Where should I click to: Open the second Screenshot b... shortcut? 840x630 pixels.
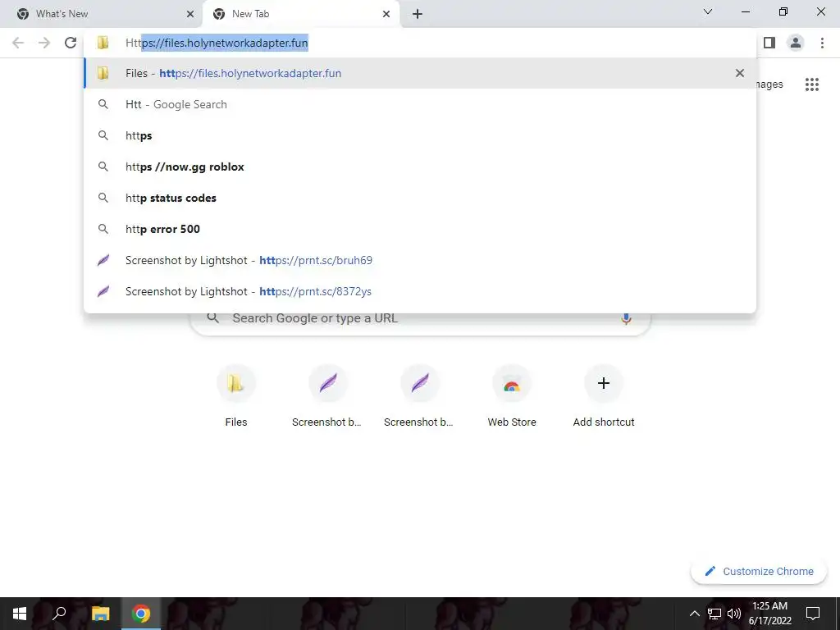pos(419,395)
